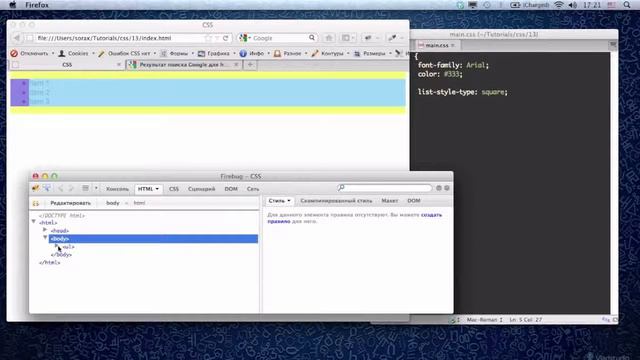Switch to Firebug DOM main panel
The image size is (640, 360).
pos(231,189)
